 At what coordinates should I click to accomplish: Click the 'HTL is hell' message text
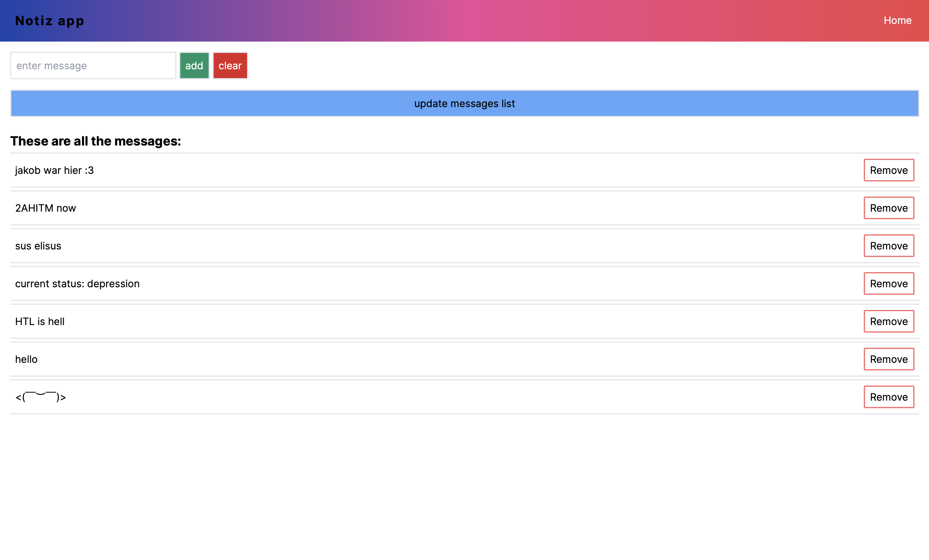pos(40,322)
